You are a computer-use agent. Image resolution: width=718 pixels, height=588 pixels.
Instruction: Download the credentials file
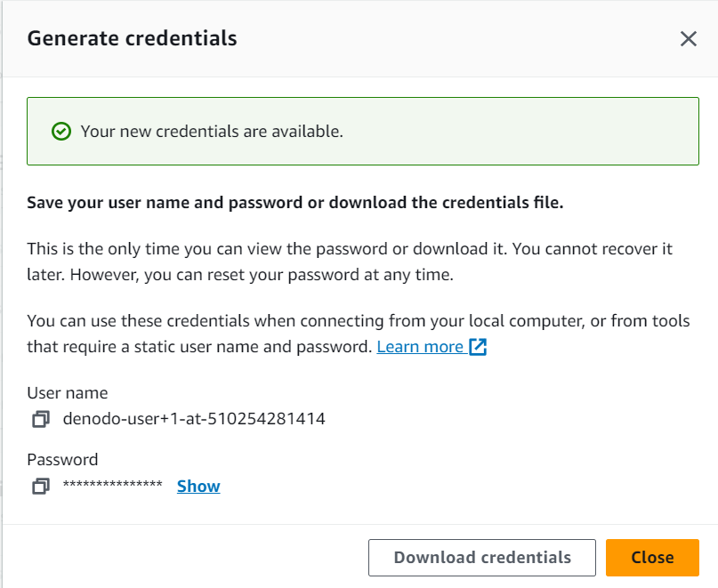pos(481,558)
